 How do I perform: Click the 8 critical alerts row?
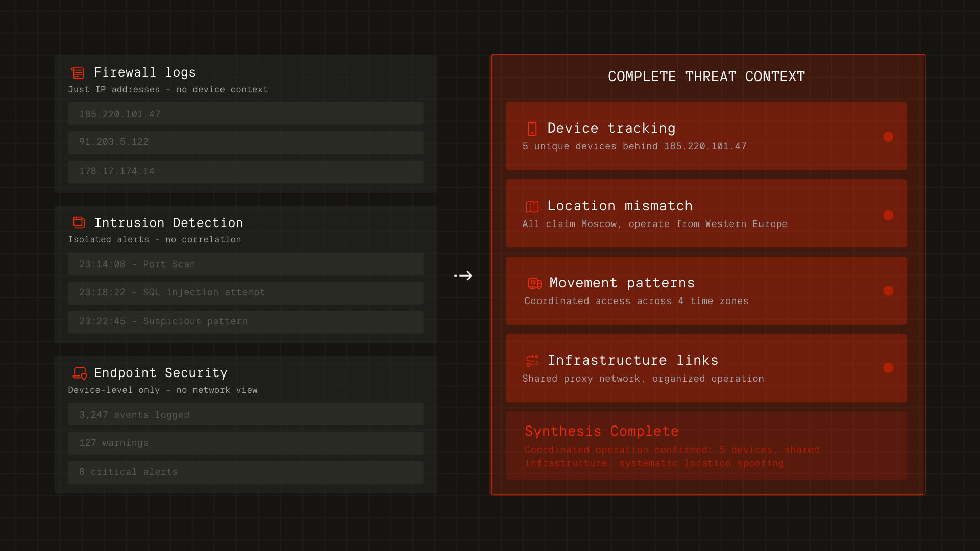(x=246, y=472)
